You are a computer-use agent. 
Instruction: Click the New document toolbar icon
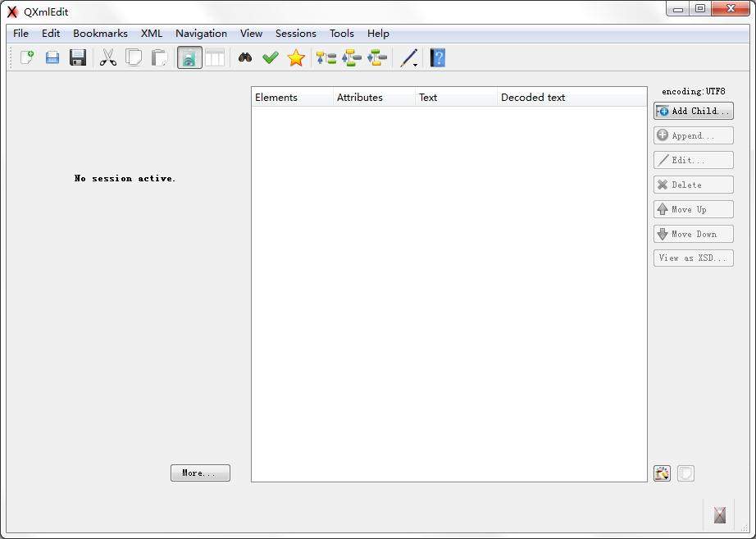click(x=27, y=58)
